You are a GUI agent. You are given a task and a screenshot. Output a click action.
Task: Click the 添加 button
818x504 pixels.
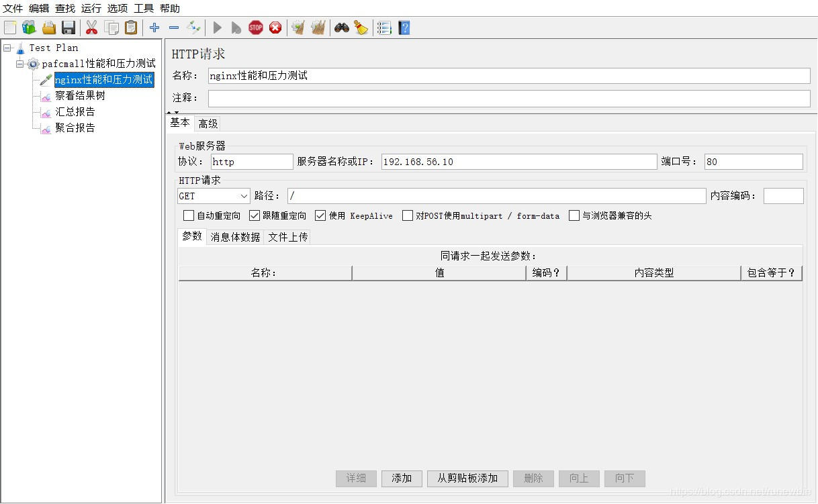coord(402,478)
